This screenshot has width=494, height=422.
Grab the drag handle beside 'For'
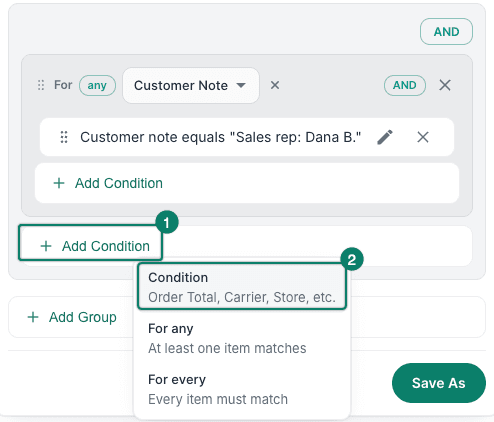(x=41, y=85)
